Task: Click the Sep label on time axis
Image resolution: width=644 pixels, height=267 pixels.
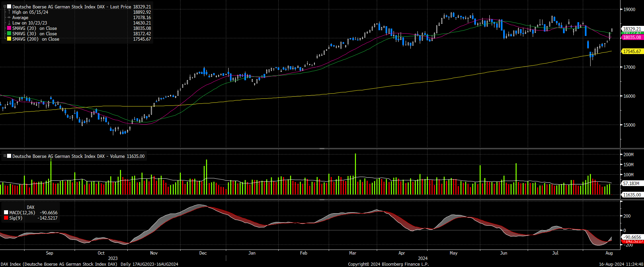Action: point(49,253)
